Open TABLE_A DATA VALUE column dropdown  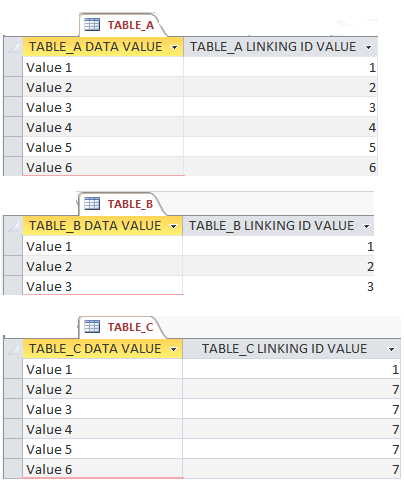click(x=174, y=48)
